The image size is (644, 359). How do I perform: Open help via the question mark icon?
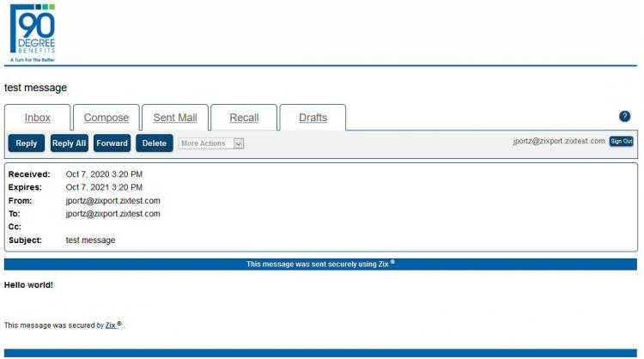(x=624, y=116)
